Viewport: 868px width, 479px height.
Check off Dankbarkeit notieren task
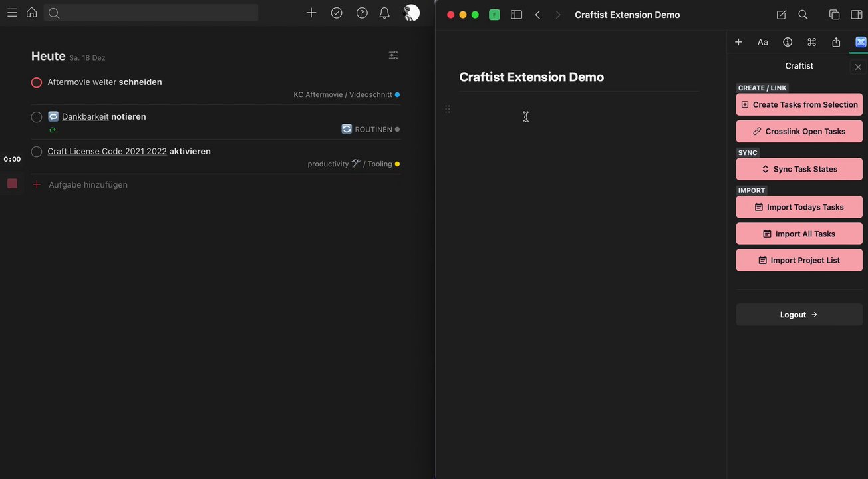37,117
